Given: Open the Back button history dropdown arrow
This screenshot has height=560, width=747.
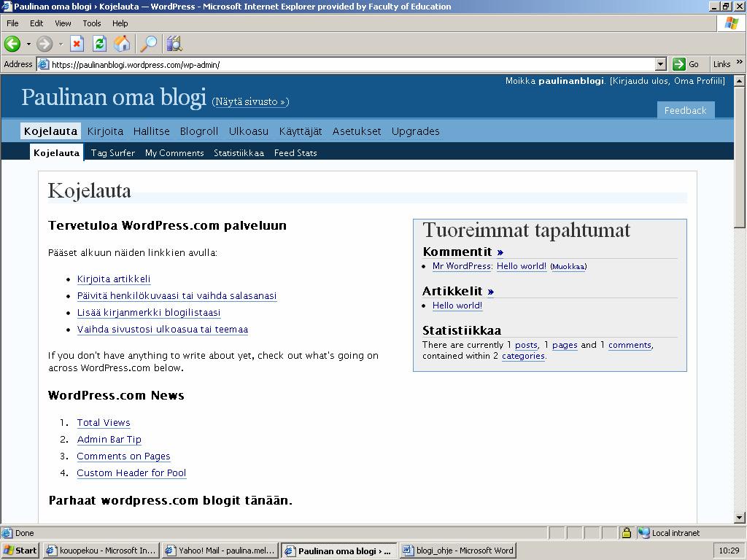Looking at the screenshot, I should pos(28,44).
